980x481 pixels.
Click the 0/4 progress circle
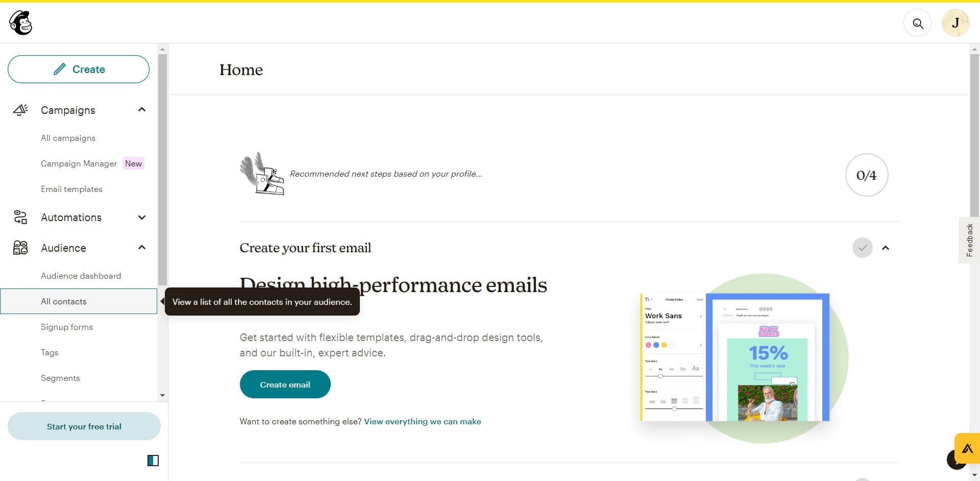tap(866, 175)
